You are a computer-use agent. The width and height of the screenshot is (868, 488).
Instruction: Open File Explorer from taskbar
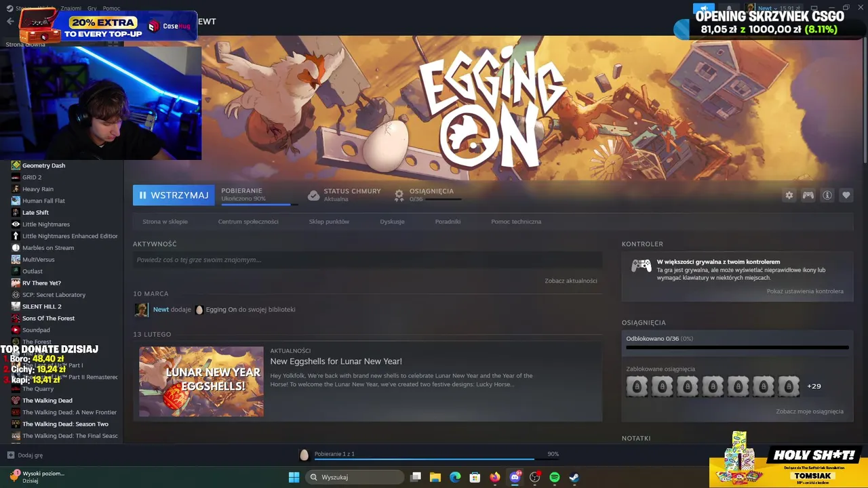click(x=435, y=477)
